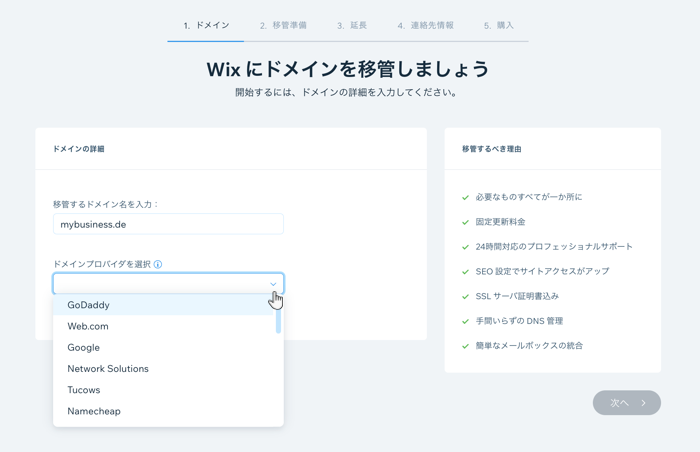This screenshot has height=452, width=700.
Task: Click the domain name field containing mybusiness.de
Action: click(x=168, y=224)
